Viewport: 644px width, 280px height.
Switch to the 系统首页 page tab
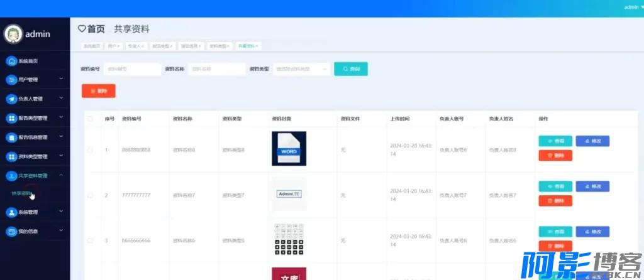coord(92,46)
